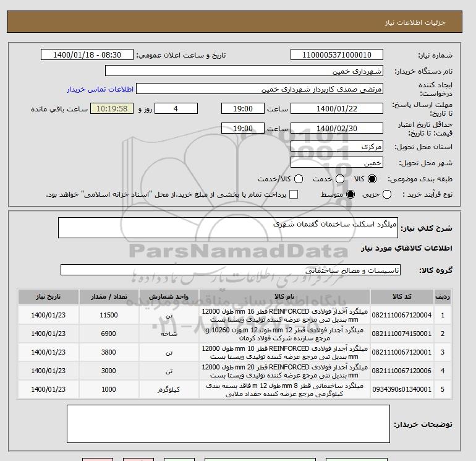This screenshot has width=476, height=461.
Task: Click the تعداد / مقدار column header
Action: pyautogui.click(x=109, y=296)
